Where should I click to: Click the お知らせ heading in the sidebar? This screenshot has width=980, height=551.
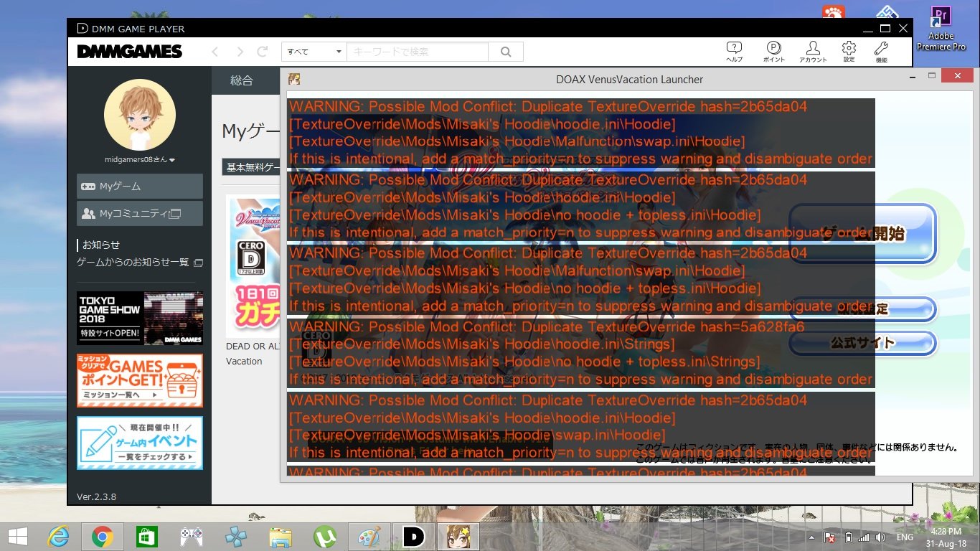tap(101, 245)
